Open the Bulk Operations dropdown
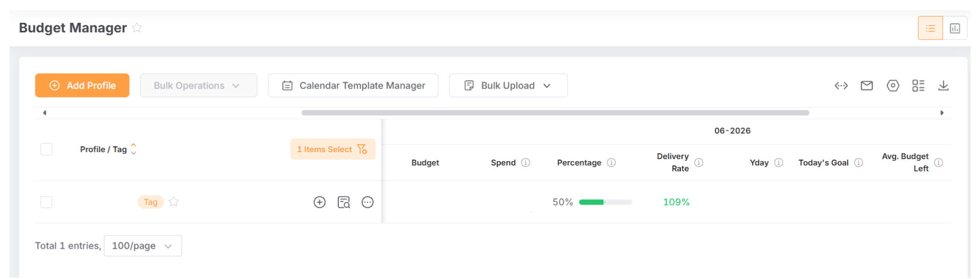 coord(199,85)
